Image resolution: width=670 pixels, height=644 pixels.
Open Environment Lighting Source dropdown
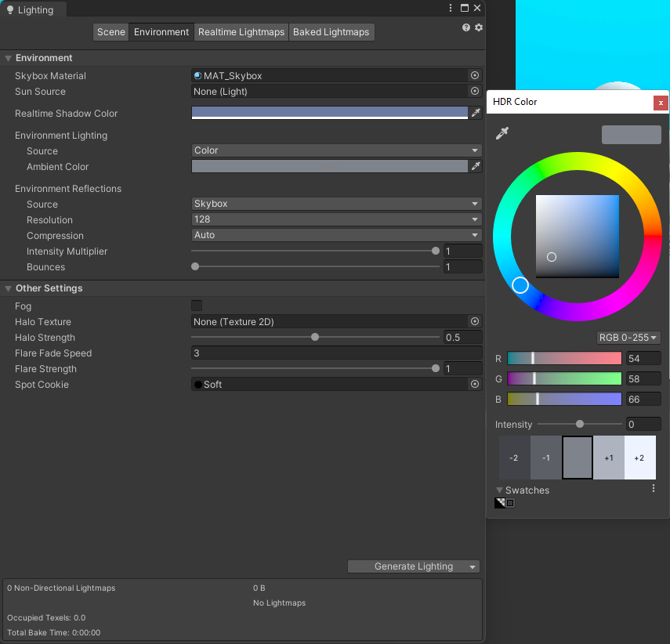pos(336,150)
